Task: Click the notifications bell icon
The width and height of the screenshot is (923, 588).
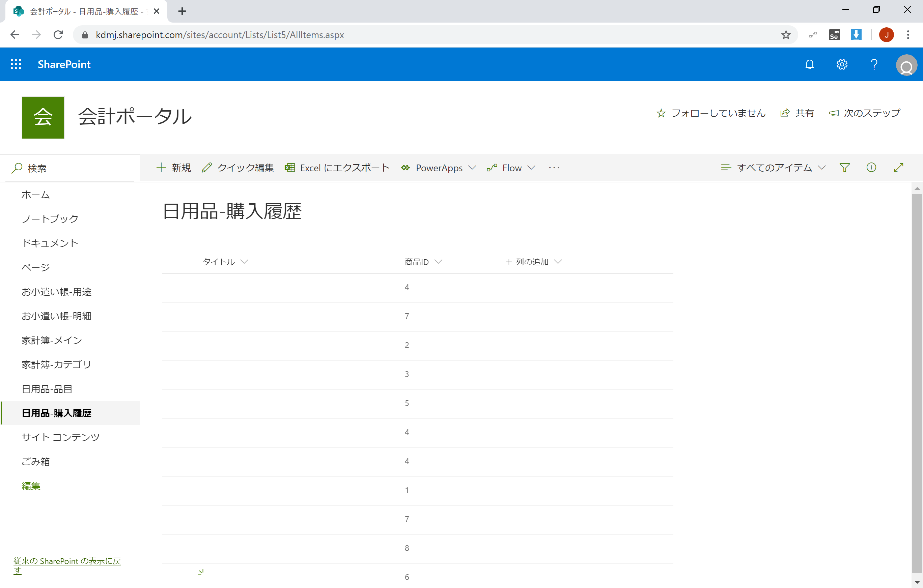Action: click(809, 64)
